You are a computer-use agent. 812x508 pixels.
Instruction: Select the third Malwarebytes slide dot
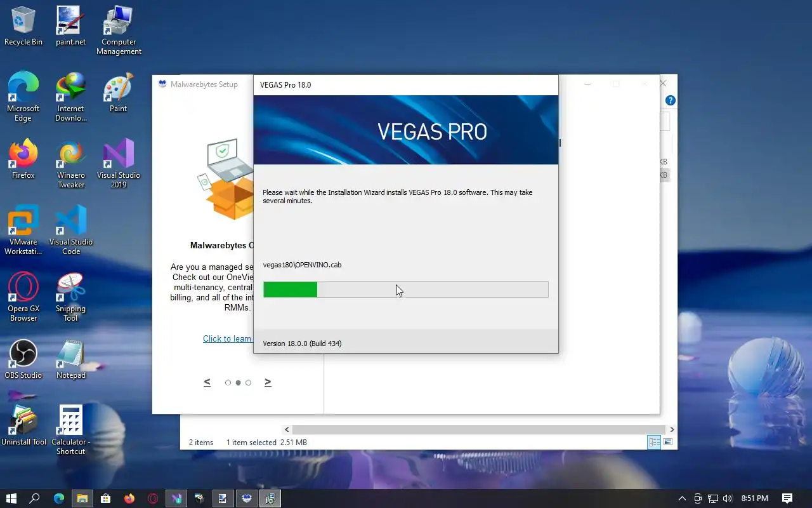(x=248, y=383)
